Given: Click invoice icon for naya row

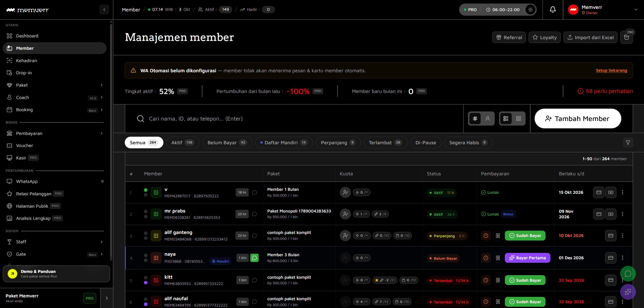Looking at the screenshot, I should click(498, 258).
